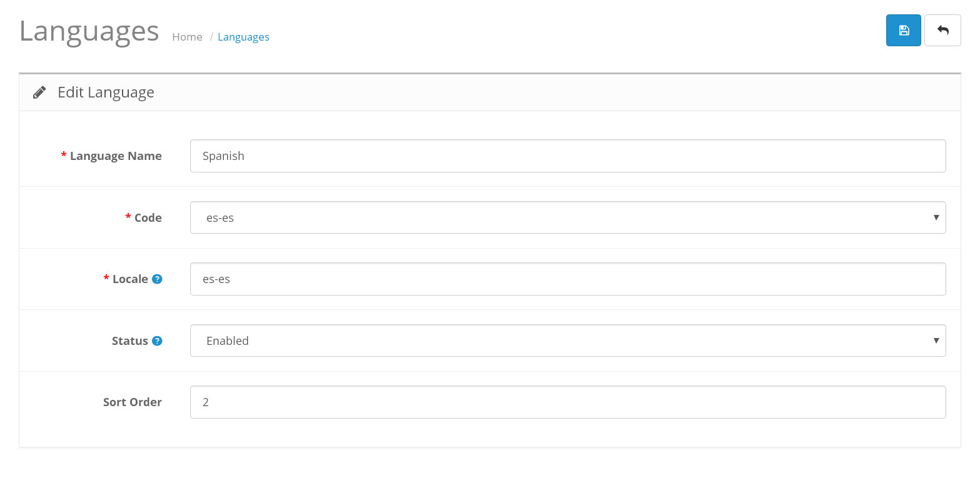Select the Sort Order input field

567,402
